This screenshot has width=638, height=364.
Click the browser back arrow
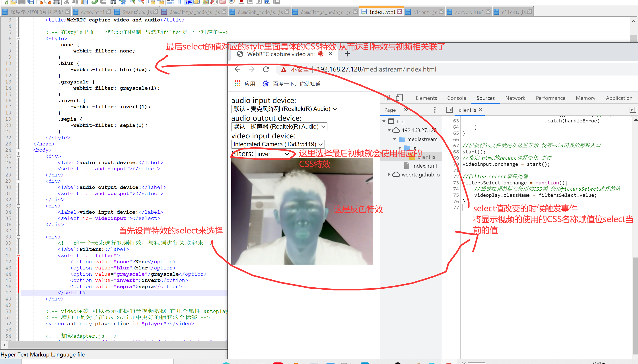point(237,69)
